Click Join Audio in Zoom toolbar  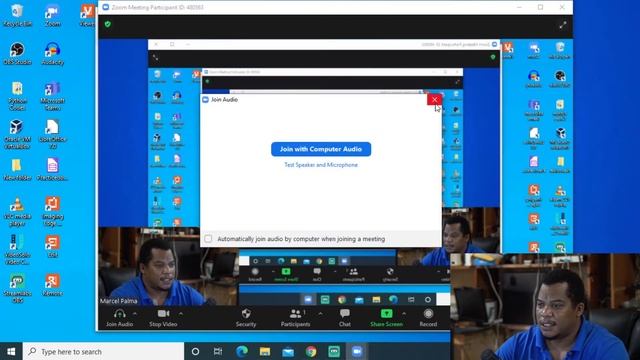point(119,318)
